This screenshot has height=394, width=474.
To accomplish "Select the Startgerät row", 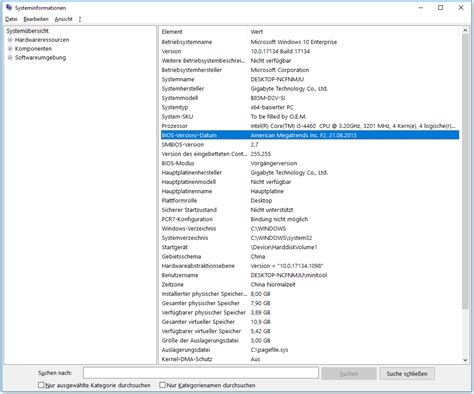I will tap(310, 247).
